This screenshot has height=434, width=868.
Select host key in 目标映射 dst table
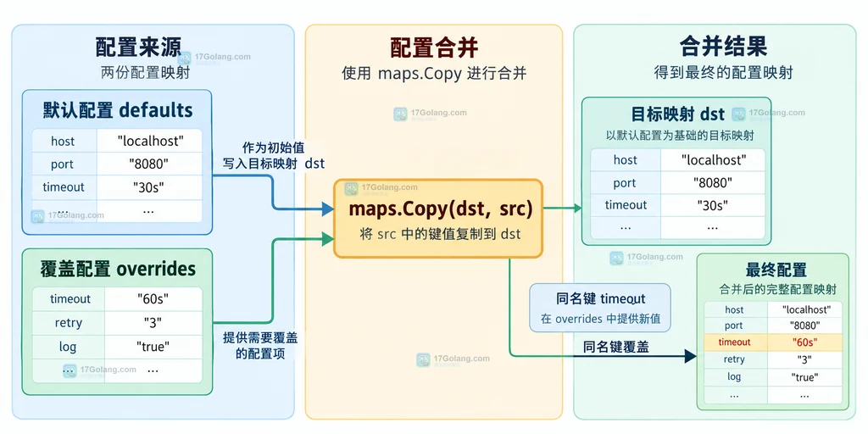(626, 160)
